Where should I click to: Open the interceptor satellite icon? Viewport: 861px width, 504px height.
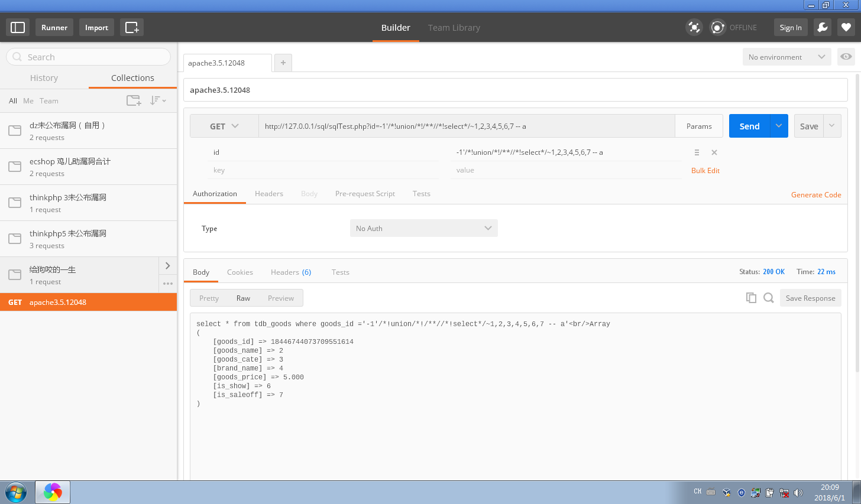[x=694, y=27]
